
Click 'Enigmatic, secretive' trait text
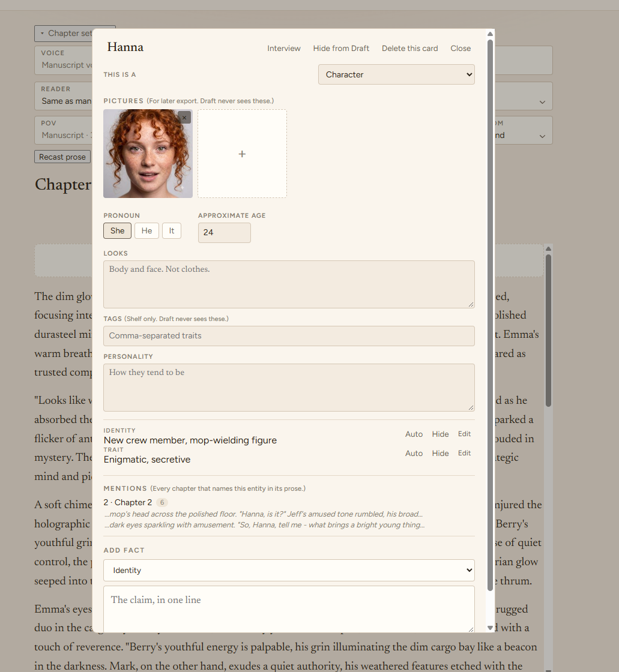click(x=147, y=460)
